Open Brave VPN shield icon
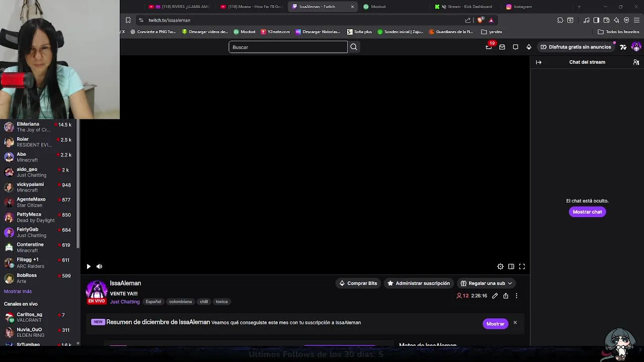 (626, 20)
